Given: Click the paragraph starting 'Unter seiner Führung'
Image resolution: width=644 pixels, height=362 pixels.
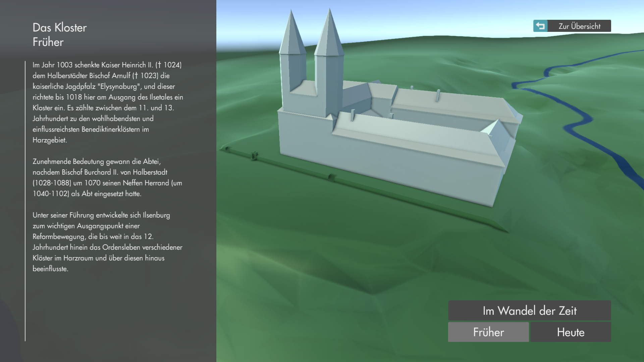Looking at the screenshot, I should point(107,242).
